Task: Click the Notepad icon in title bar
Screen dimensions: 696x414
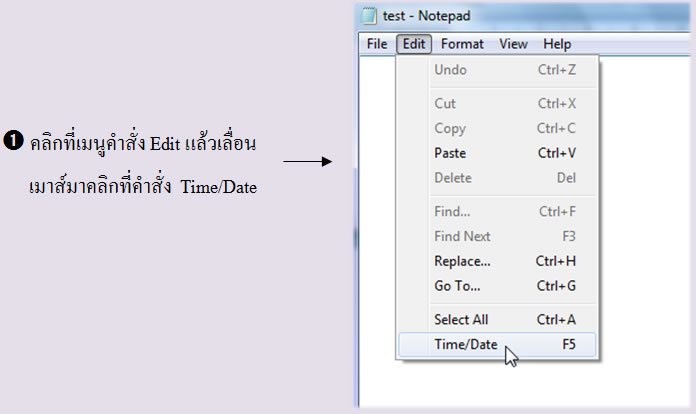Action: point(368,16)
